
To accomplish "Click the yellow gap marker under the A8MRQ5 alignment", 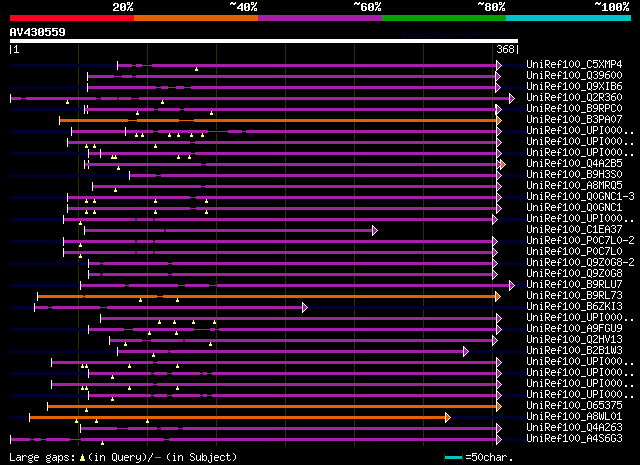I will click(116, 190).
